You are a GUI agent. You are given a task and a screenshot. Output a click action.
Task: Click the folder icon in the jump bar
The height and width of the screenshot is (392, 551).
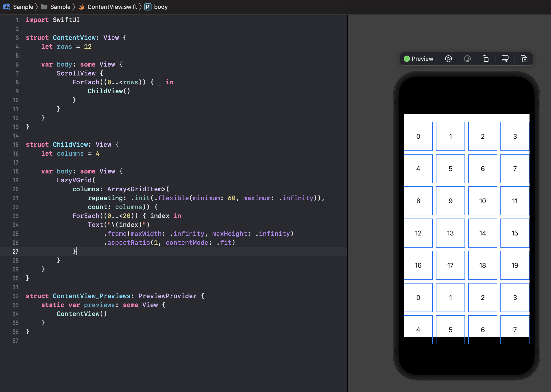pos(45,7)
